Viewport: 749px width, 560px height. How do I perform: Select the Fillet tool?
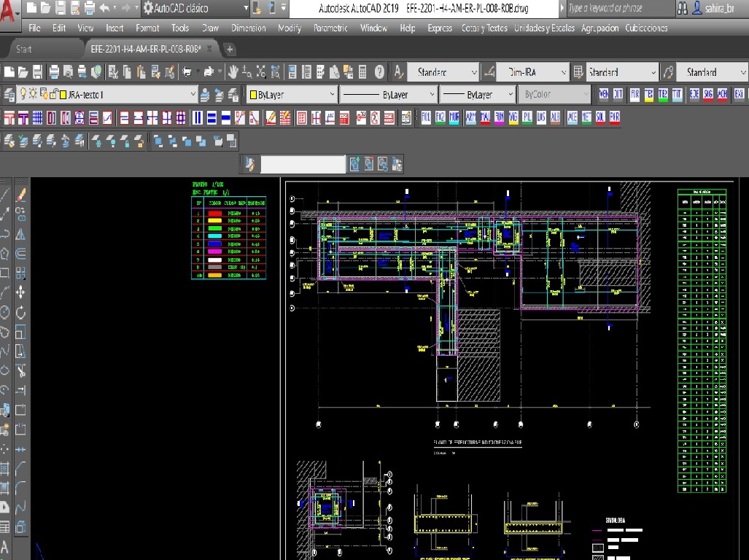coord(20,487)
